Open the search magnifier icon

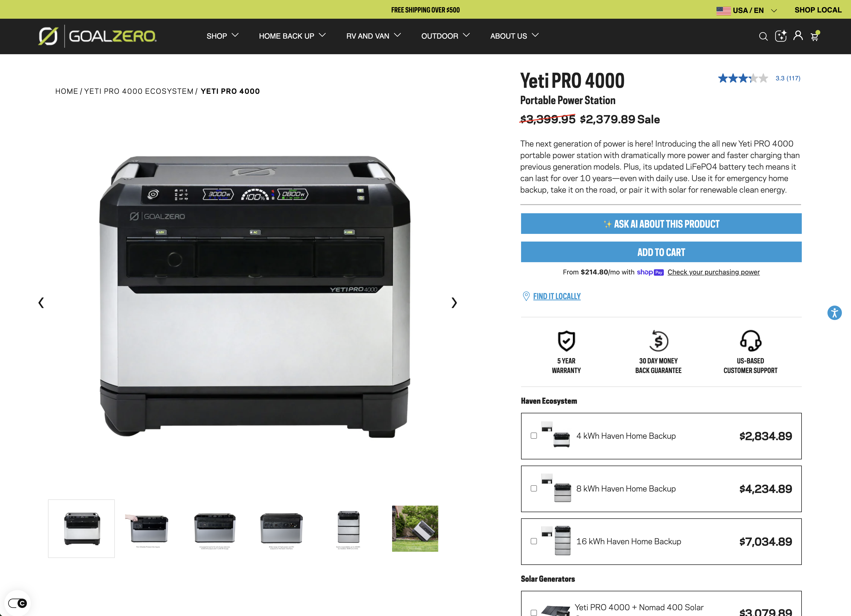763,36
